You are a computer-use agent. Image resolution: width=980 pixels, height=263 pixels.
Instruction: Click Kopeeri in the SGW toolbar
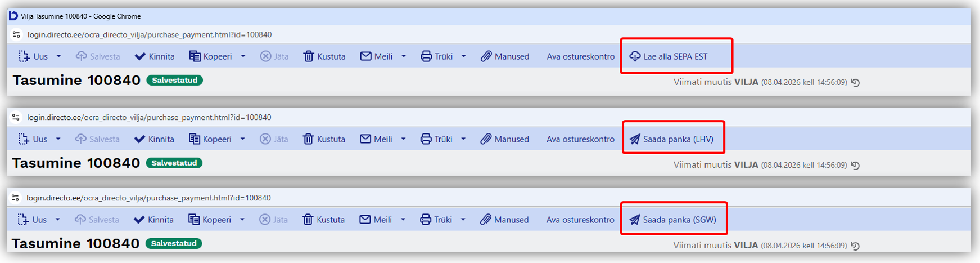pyautogui.click(x=210, y=220)
